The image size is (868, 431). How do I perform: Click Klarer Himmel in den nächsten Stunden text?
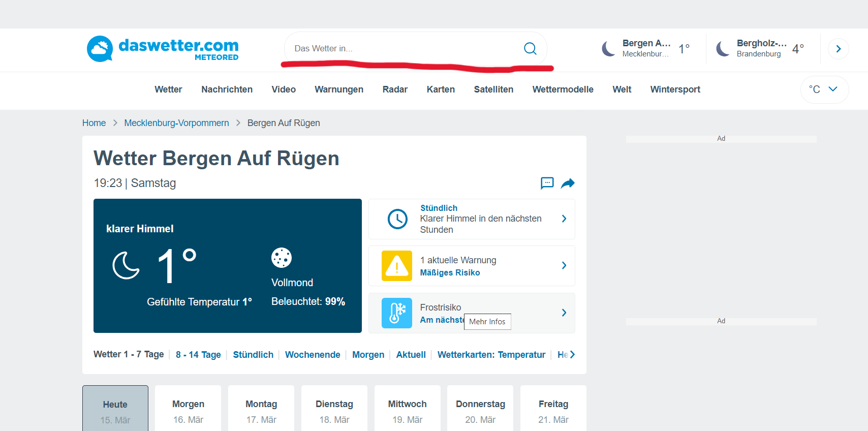(x=481, y=224)
